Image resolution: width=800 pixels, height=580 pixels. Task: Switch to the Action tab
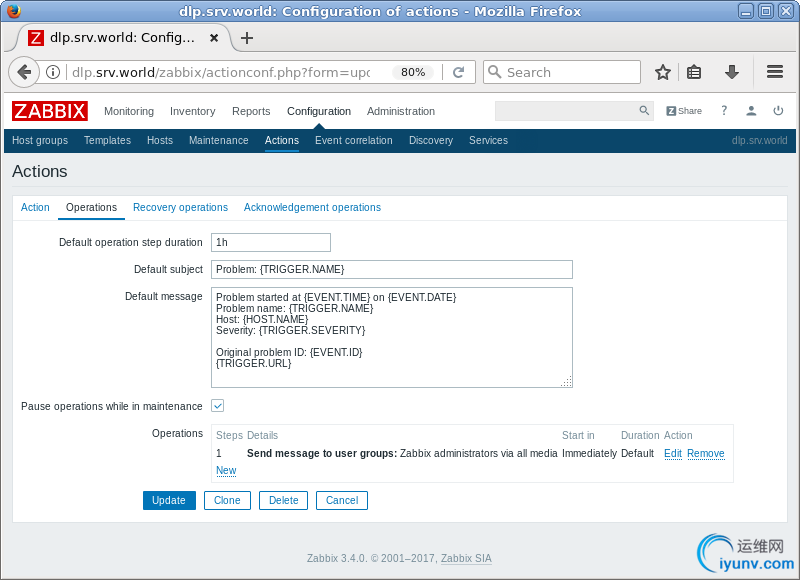coord(35,207)
